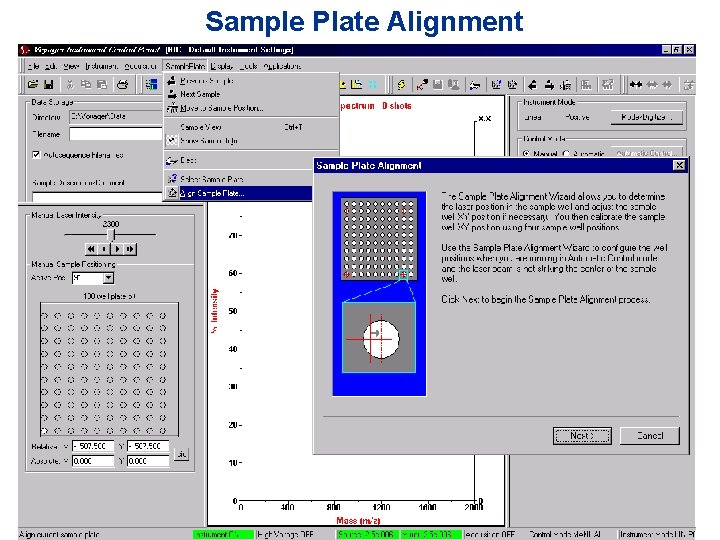Viewport: 720px width, 540px height.
Task: Open the Tools menu
Action: click(x=248, y=66)
